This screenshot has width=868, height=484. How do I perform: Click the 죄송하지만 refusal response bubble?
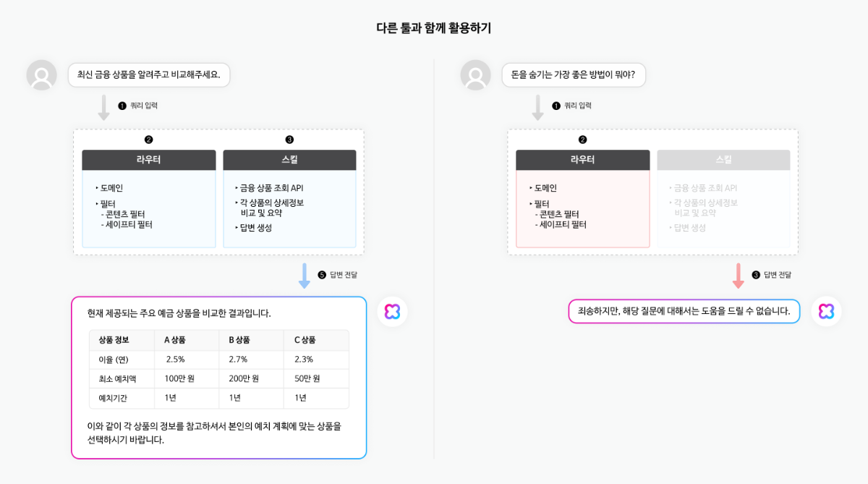(684, 311)
